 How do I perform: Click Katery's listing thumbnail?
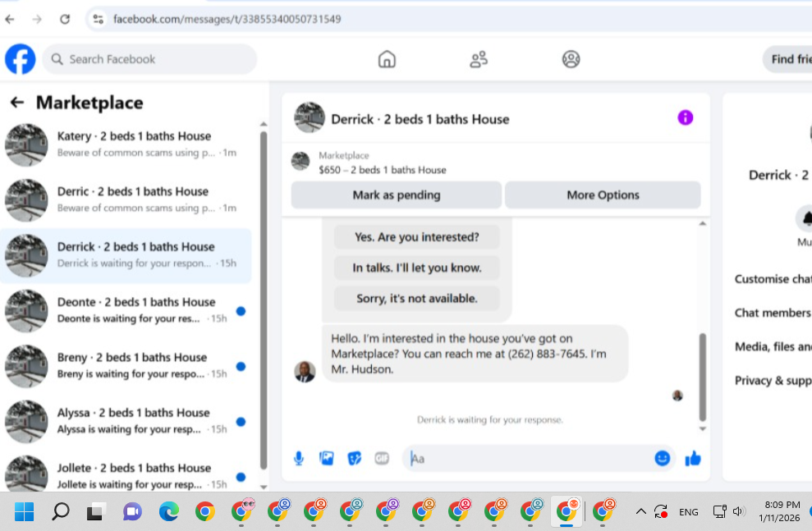click(x=26, y=145)
